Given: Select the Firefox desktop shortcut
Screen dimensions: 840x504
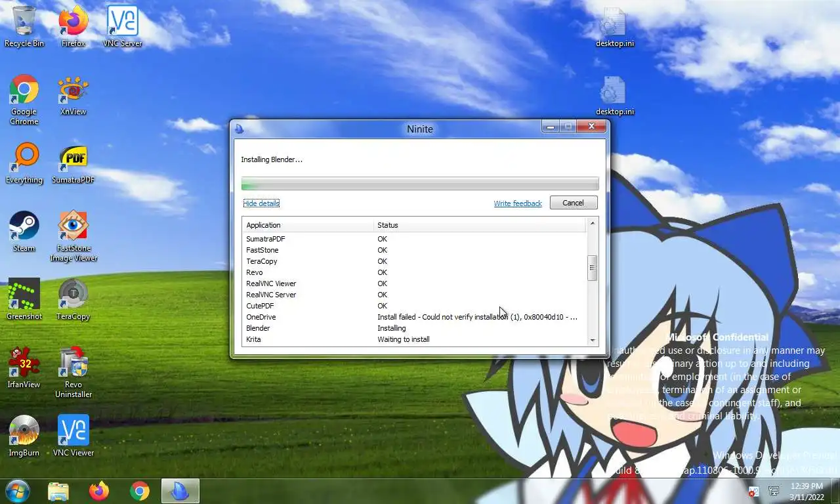Looking at the screenshot, I should pos(73,26).
